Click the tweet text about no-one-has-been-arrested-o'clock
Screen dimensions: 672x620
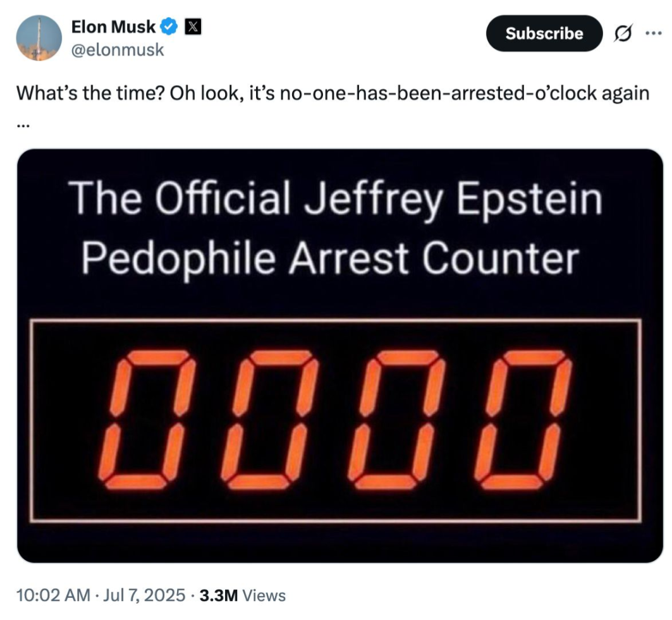pyautogui.click(x=333, y=94)
